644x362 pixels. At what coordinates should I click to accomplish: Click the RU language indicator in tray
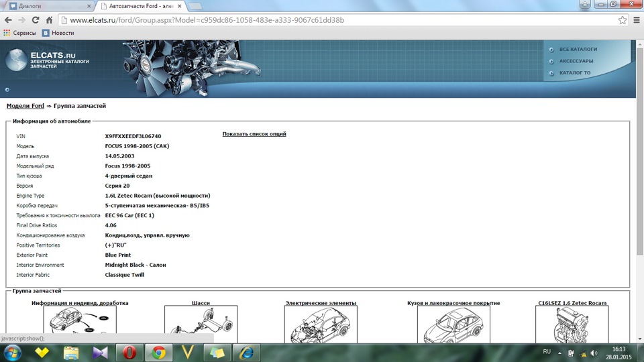[547, 352]
